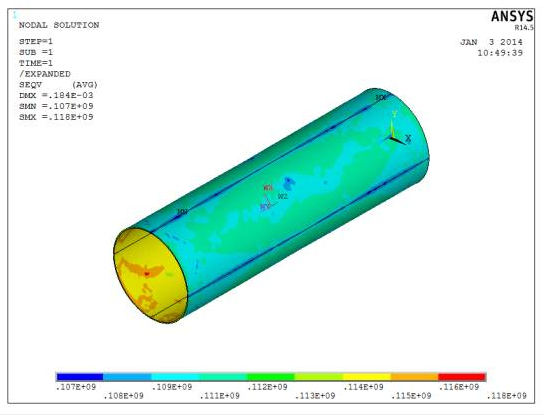This screenshot has width=544, height=415.
Task: Click legend scale value .111E+09
Action: [x=220, y=396]
